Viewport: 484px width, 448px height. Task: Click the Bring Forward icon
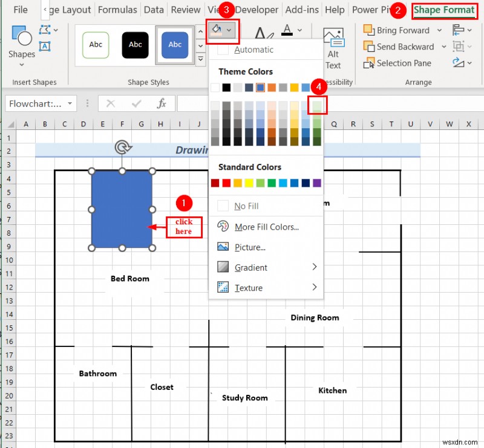[x=368, y=30]
